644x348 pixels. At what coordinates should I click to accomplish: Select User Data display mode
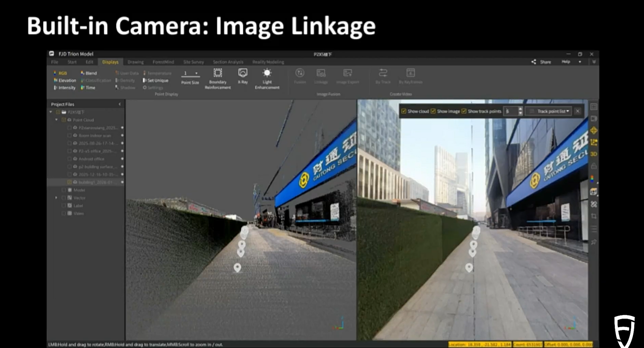pos(127,73)
